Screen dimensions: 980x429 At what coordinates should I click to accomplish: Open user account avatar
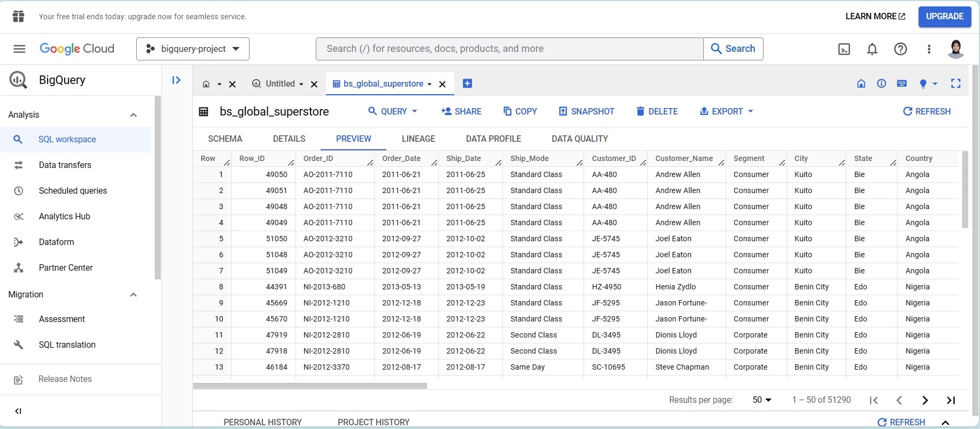pyautogui.click(x=956, y=49)
